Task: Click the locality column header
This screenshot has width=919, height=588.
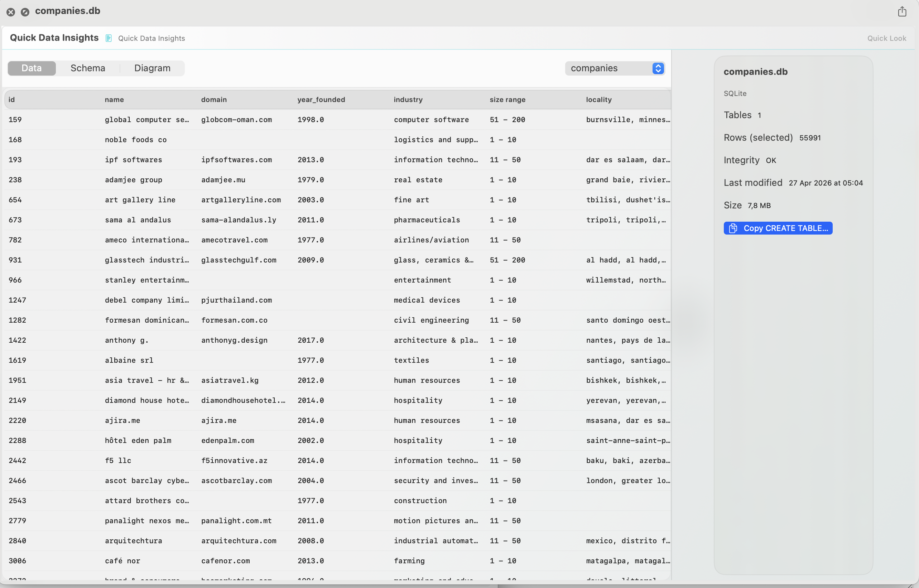Action: point(599,100)
